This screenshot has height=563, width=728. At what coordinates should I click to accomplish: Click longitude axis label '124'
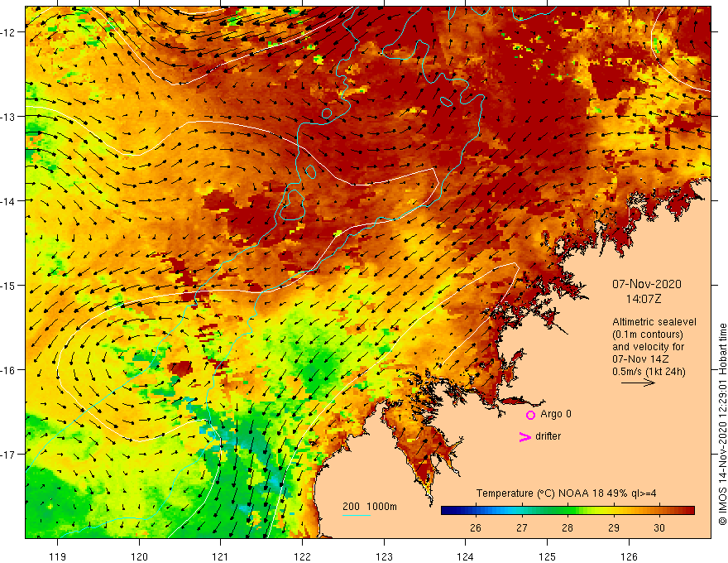(466, 556)
